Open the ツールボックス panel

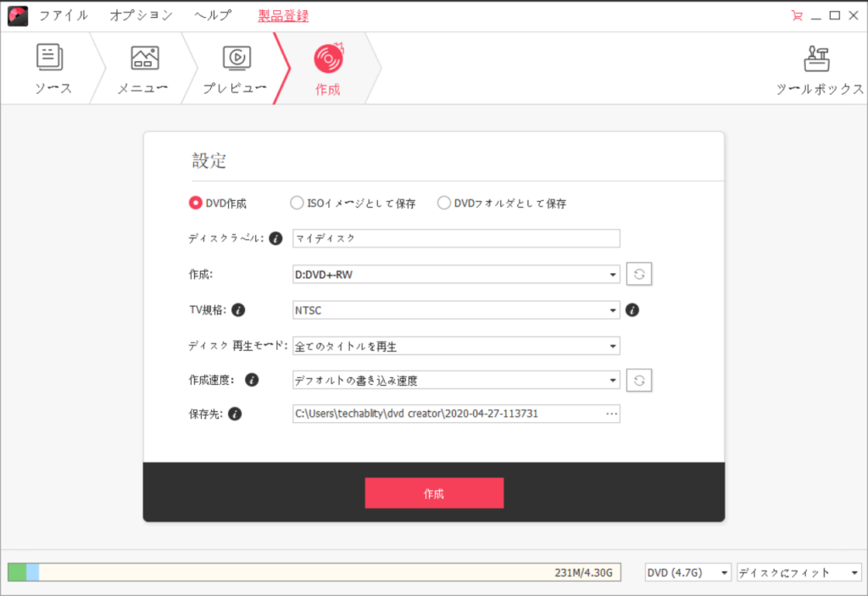point(816,68)
